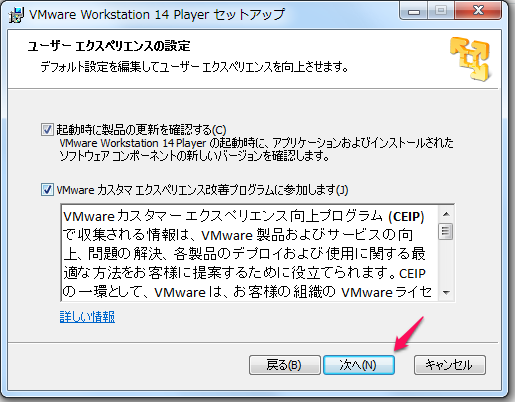Click the CEIP description text area
This screenshot has height=402, width=515.
click(250, 254)
